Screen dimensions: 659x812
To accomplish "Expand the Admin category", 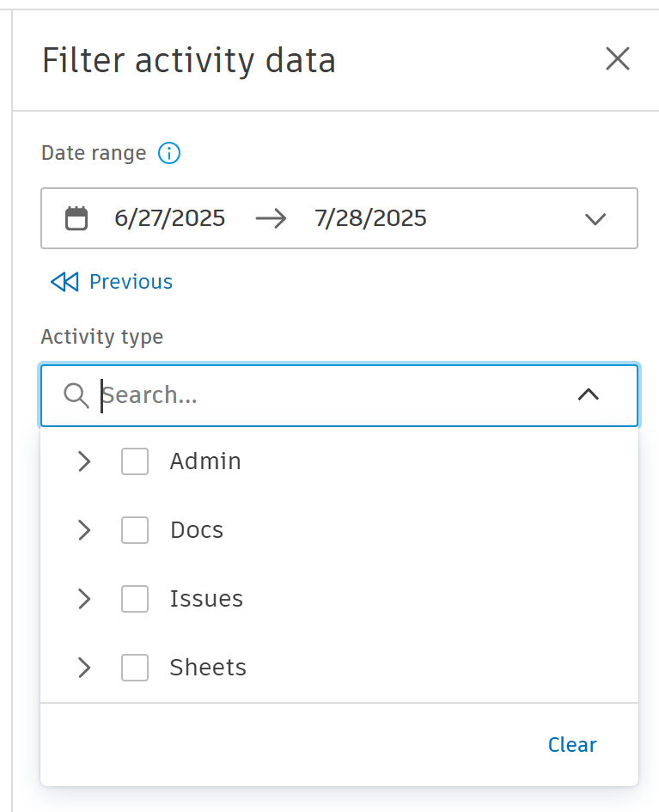I will [x=84, y=461].
